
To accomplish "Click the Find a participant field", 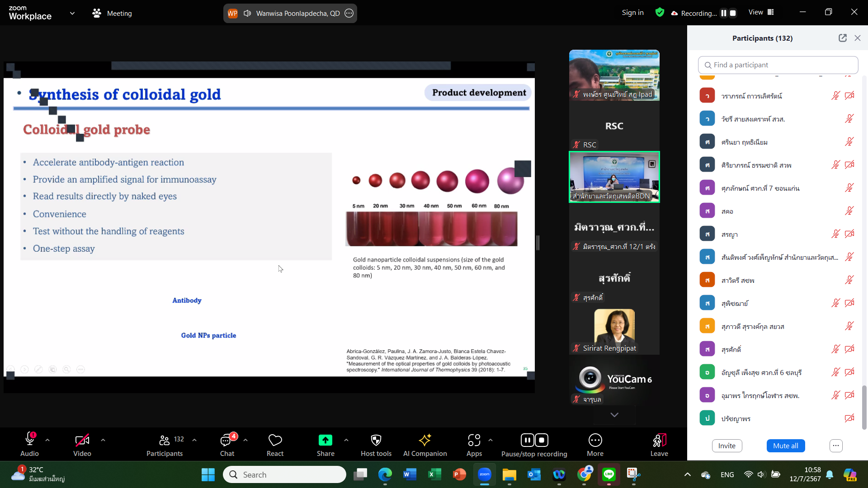I will [778, 65].
